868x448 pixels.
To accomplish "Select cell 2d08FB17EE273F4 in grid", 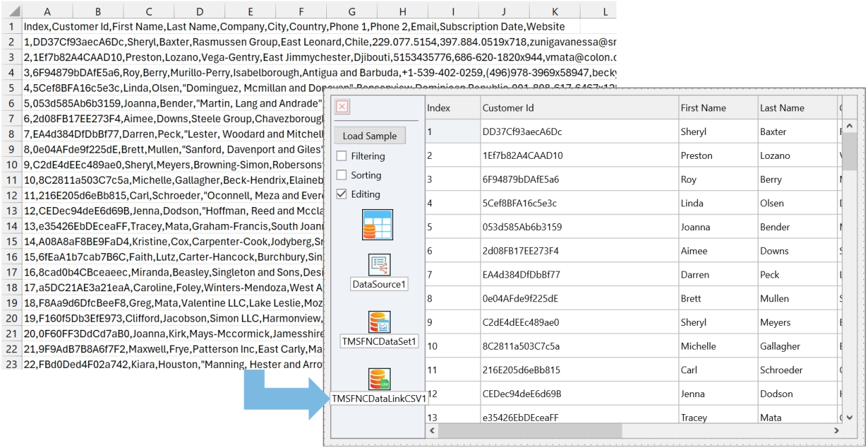I will [579, 251].
